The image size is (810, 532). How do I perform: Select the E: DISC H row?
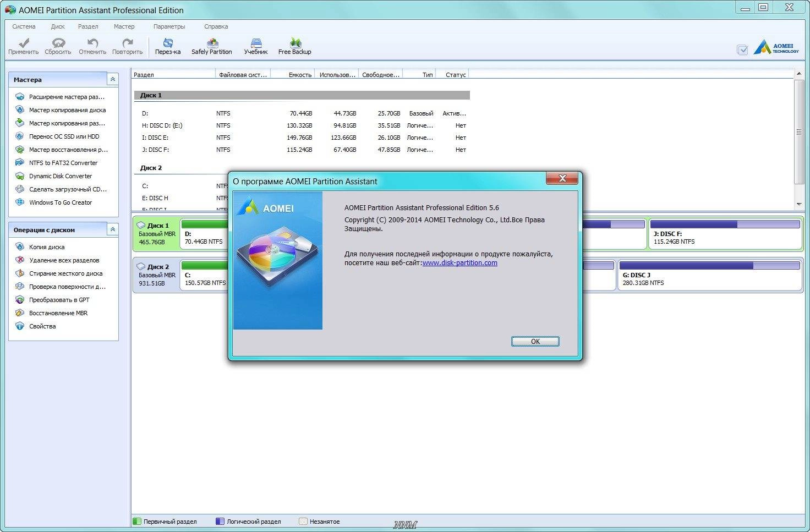(x=182, y=198)
